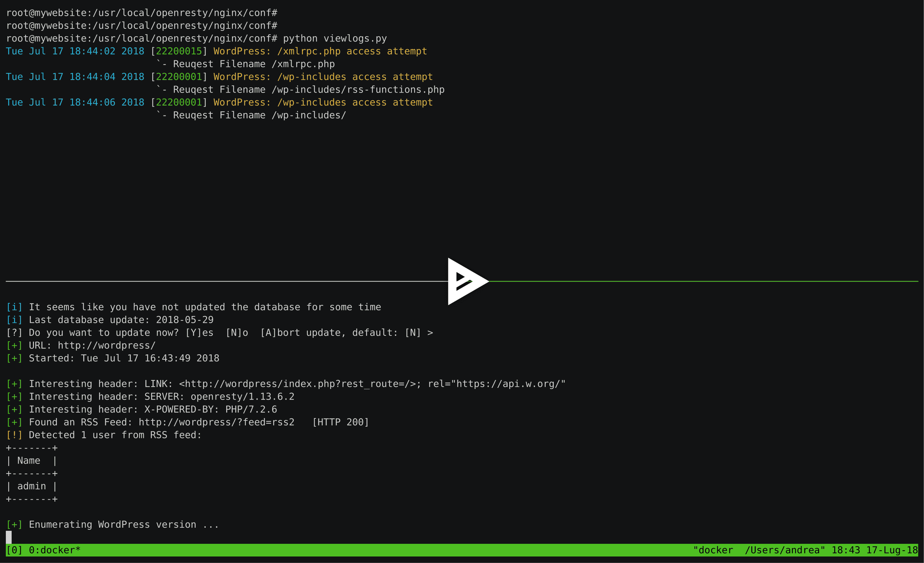Screen dimensions: 924x563
Task: Click "WordPress: /xmlrpc.php access attempt" message
Action: (x=320, y=51)
